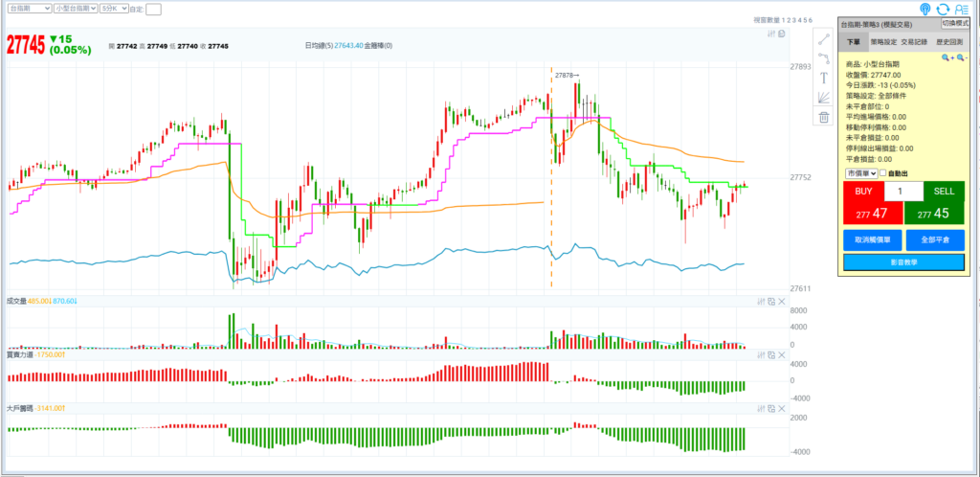Switch to the 策略設定 tab
The width and height of the screenshot is (980, 477).
click(x=884, y=42)
